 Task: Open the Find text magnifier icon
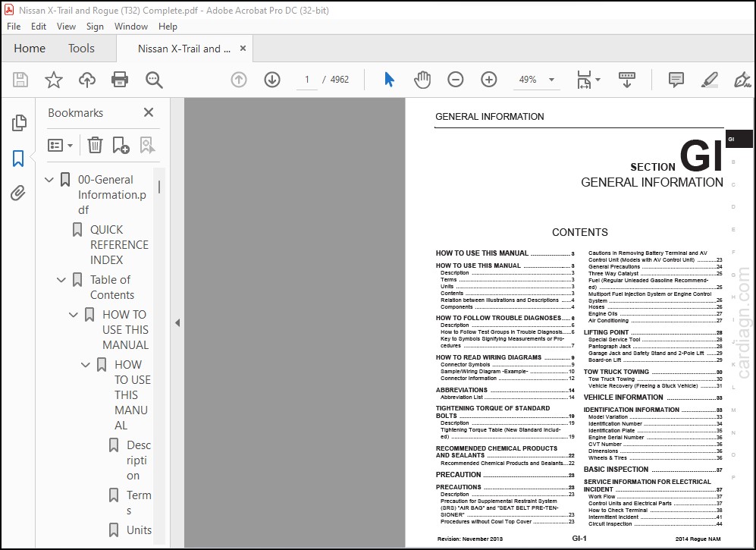[154, 80]
